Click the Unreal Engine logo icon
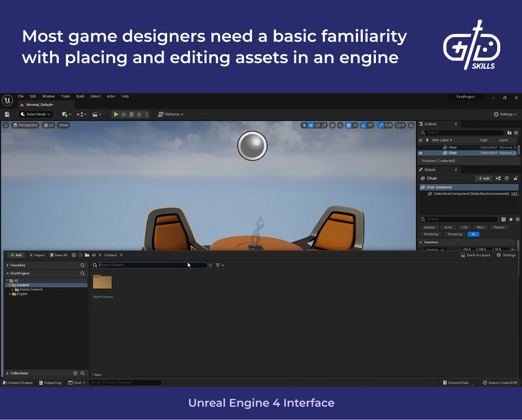 (x=7, y=101)
